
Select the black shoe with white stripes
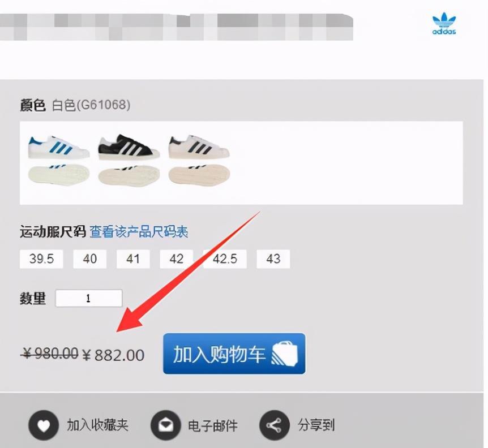pos(129,161)
